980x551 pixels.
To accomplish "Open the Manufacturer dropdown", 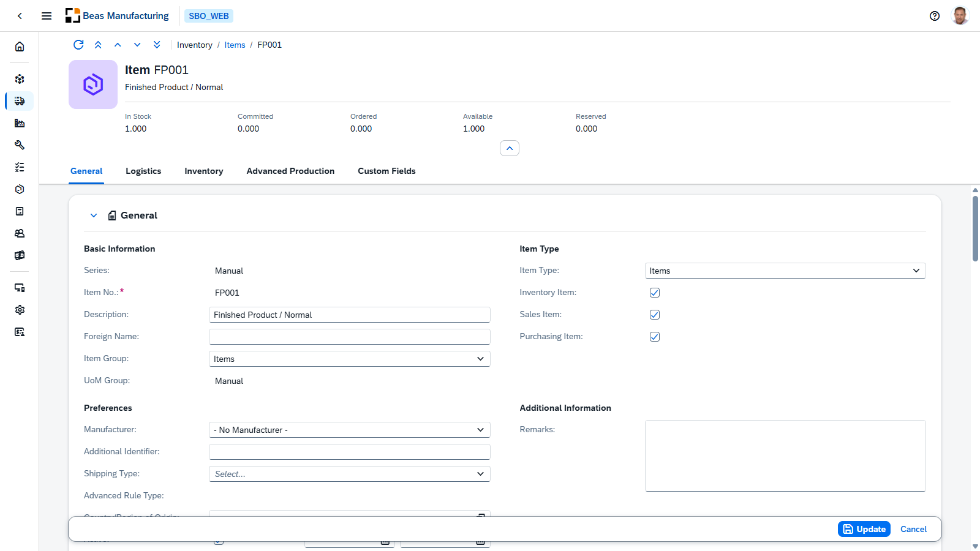I will click(350, 430).
